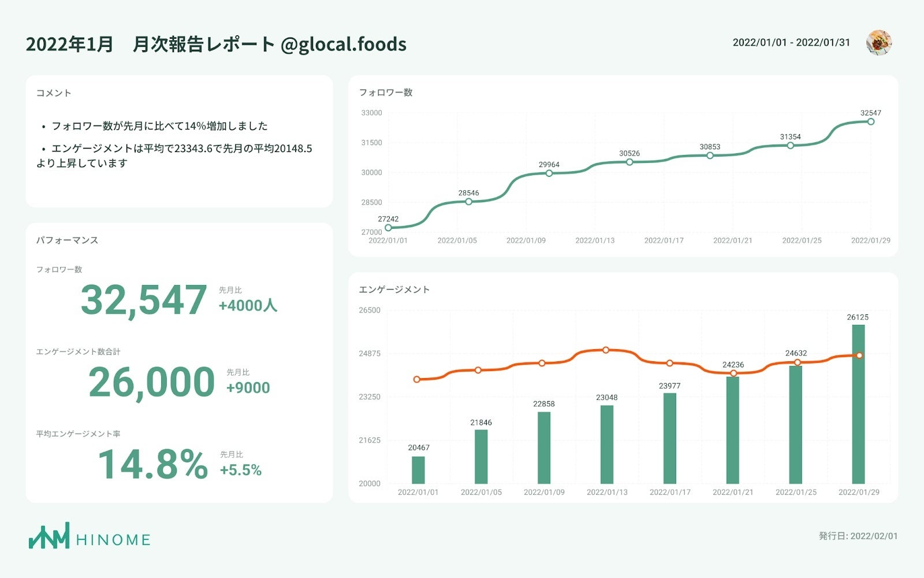Click the 26,000 engagement total figure
The image size is (924, 578).
151,382
